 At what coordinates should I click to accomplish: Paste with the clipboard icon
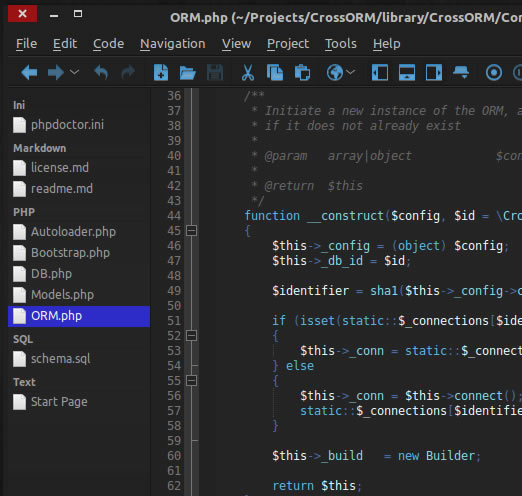[302, 72]
